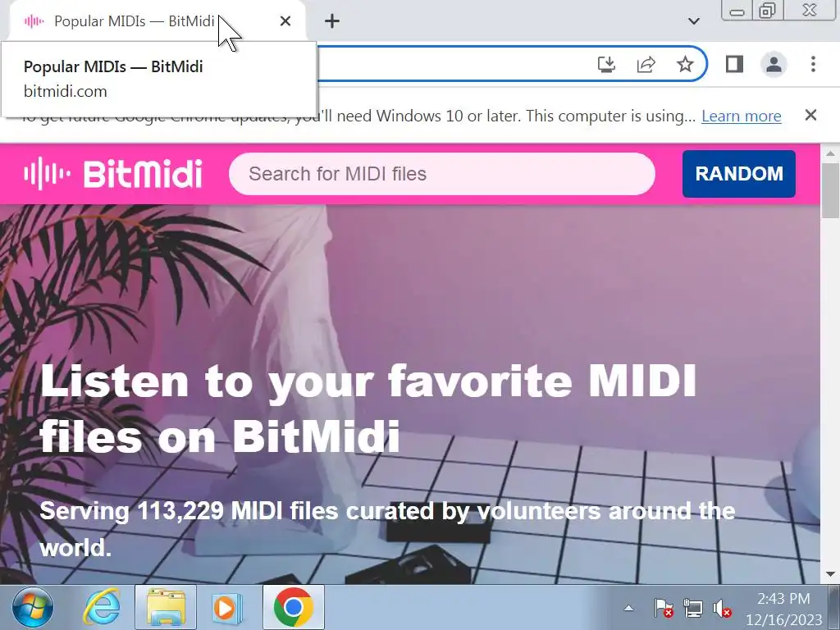Open the tab search dropdown arrow

click(694, 21)
